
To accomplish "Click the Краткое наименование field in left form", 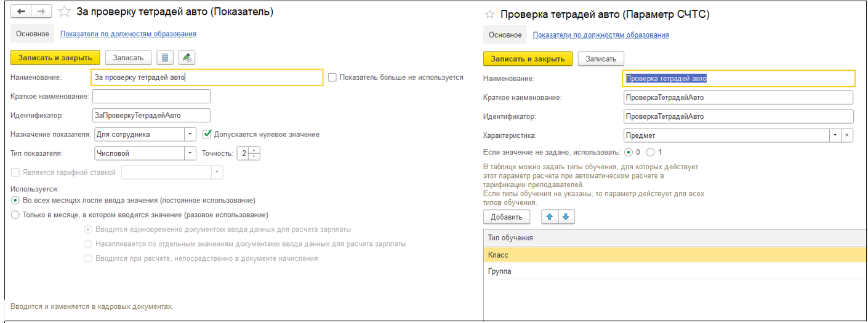I will pyautogui.click(x=151, y=97).
